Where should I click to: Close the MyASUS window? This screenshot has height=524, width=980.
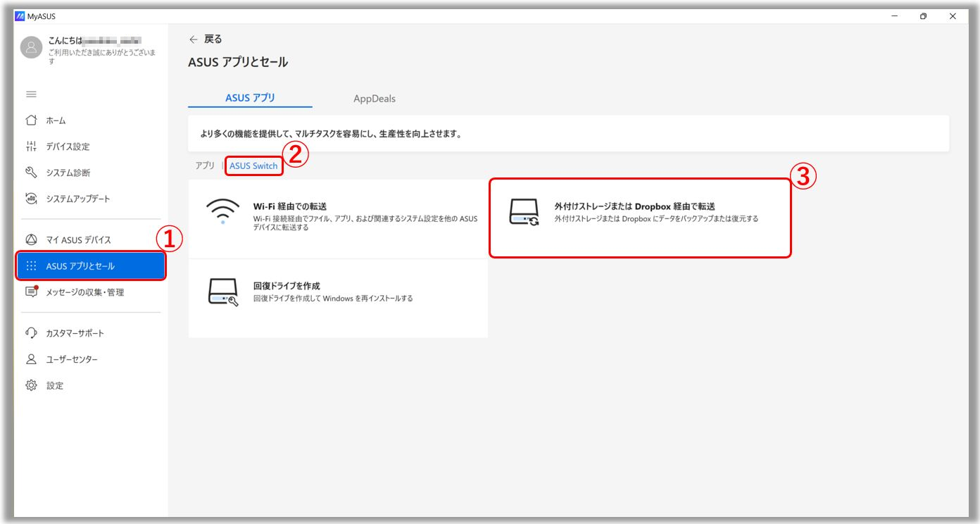tap(952, 16)
